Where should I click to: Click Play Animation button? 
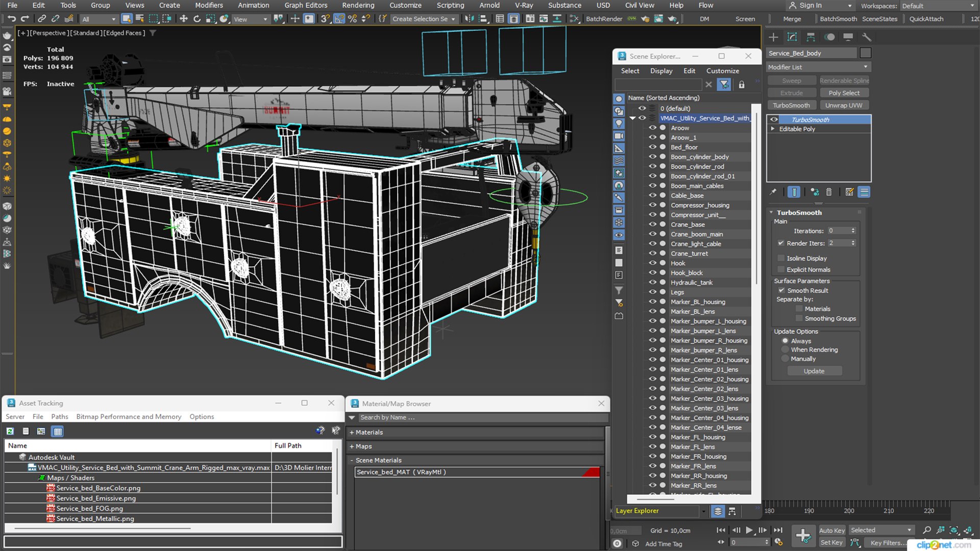[749, 530]
